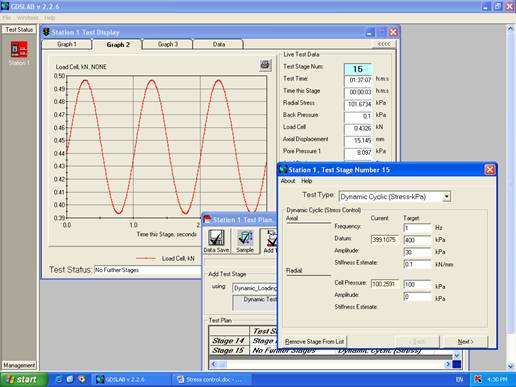This screenshot has width=516, height=387.
Task: Click the third quick launch icon
Action: pos(82,379)
